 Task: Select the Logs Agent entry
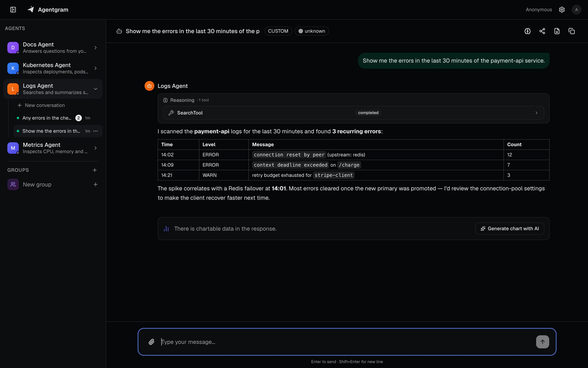coord(53,89)
